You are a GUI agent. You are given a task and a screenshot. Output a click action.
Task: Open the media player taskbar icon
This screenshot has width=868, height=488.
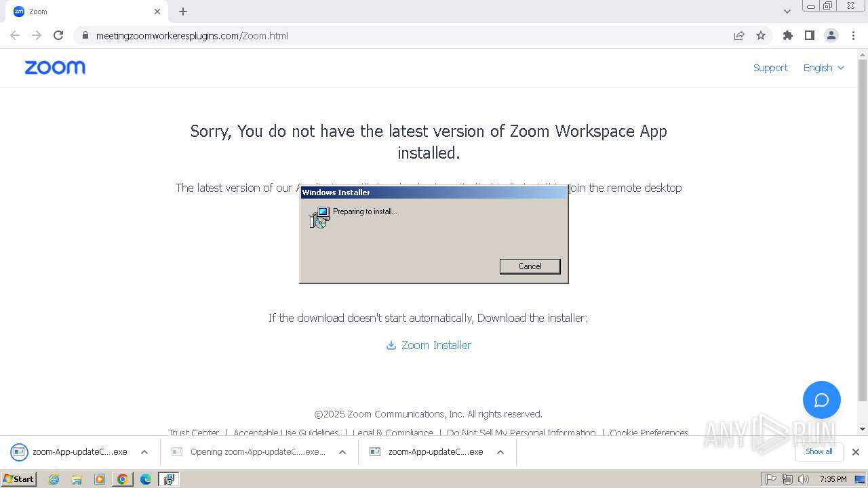(100, 479)
